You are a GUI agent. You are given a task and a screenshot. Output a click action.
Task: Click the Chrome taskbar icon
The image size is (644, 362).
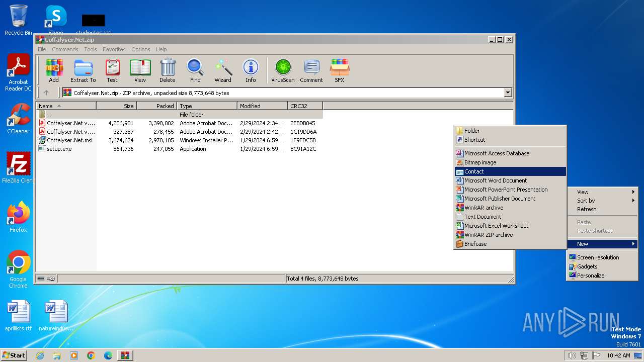click(x=91, y=355)
